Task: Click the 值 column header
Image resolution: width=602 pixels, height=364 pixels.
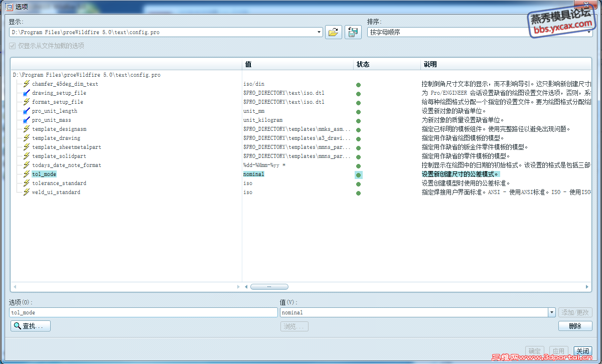Action: pyautogui.click(x=298, y=65)
